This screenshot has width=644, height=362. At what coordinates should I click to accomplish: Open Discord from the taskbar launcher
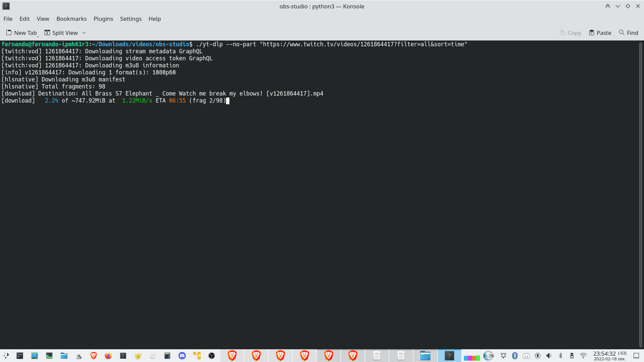click(182, 356)
